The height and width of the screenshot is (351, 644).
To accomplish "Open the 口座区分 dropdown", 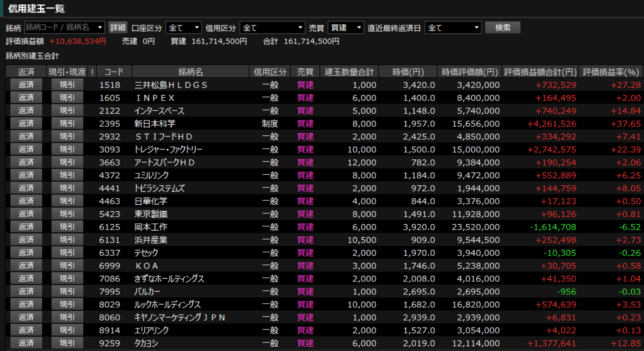I will 184,27.
